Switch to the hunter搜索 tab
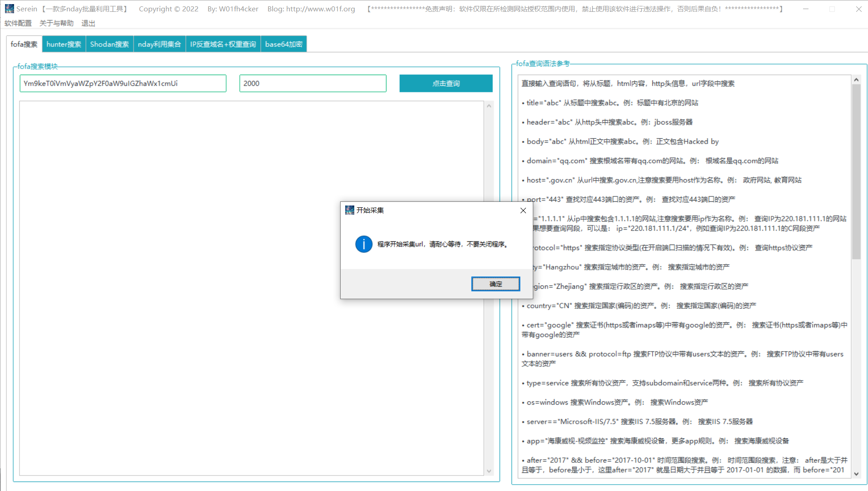Image resolution: width=868 pixels, height=491 pixels. point(64,44)
